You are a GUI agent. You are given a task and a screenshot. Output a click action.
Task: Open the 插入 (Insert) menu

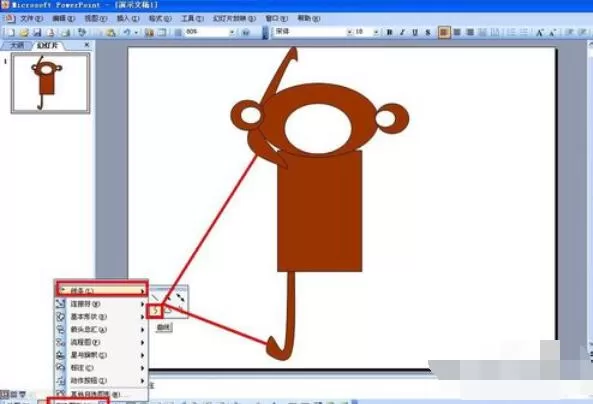click(x=128, y=19)
